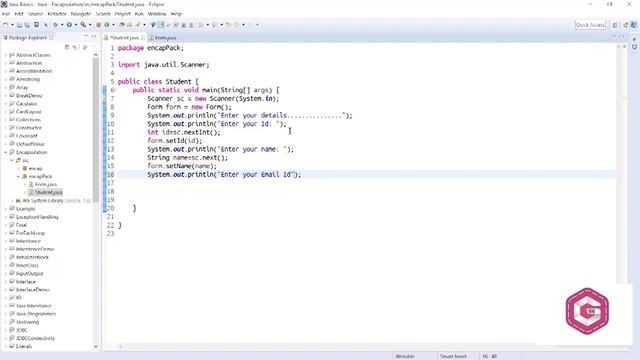
Task: Click the Search flashlight toolbar icon
Action: click(138, 25)
